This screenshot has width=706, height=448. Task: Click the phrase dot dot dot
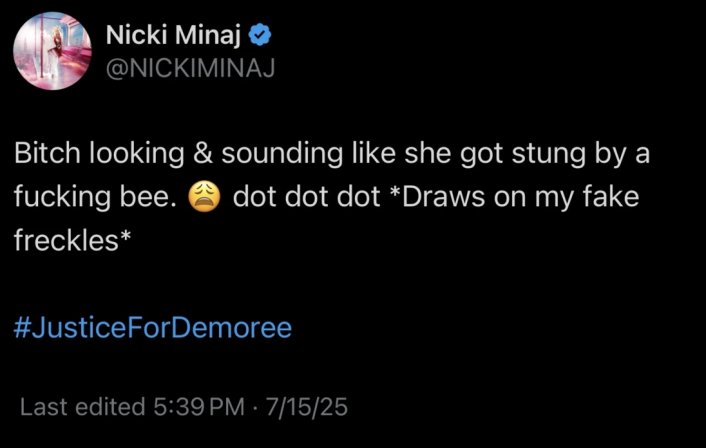pyautogui.click(x=307, y=197)
